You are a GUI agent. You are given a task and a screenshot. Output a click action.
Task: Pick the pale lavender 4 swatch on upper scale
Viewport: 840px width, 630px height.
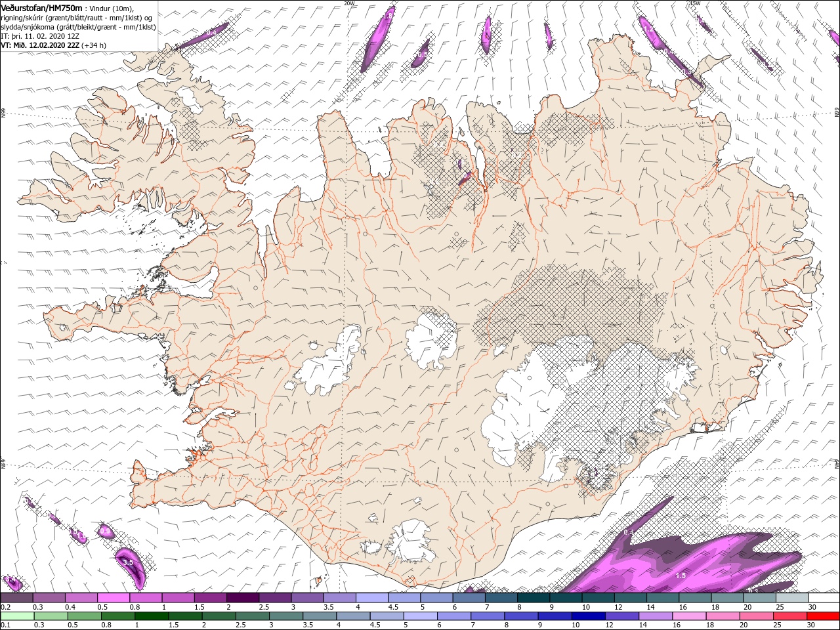372,598
